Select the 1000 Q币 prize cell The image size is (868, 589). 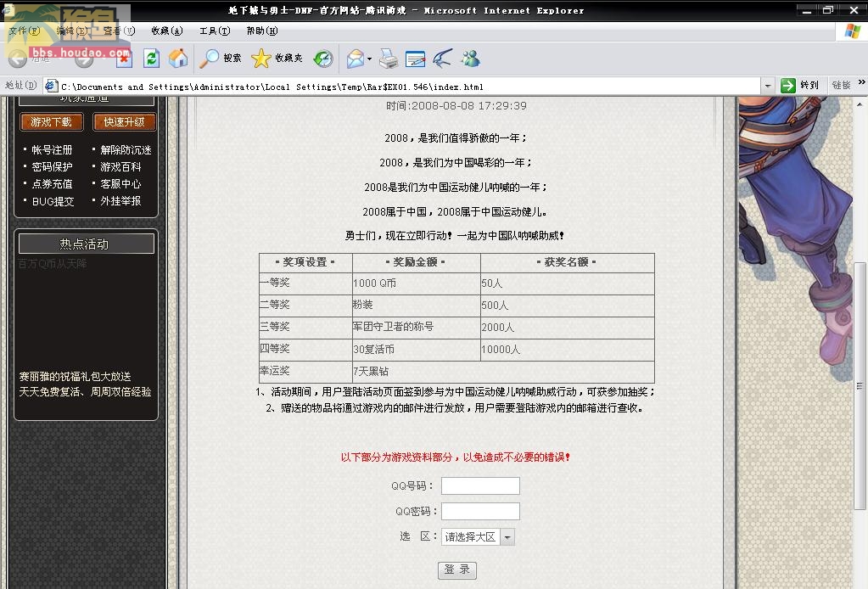[417, 283]
